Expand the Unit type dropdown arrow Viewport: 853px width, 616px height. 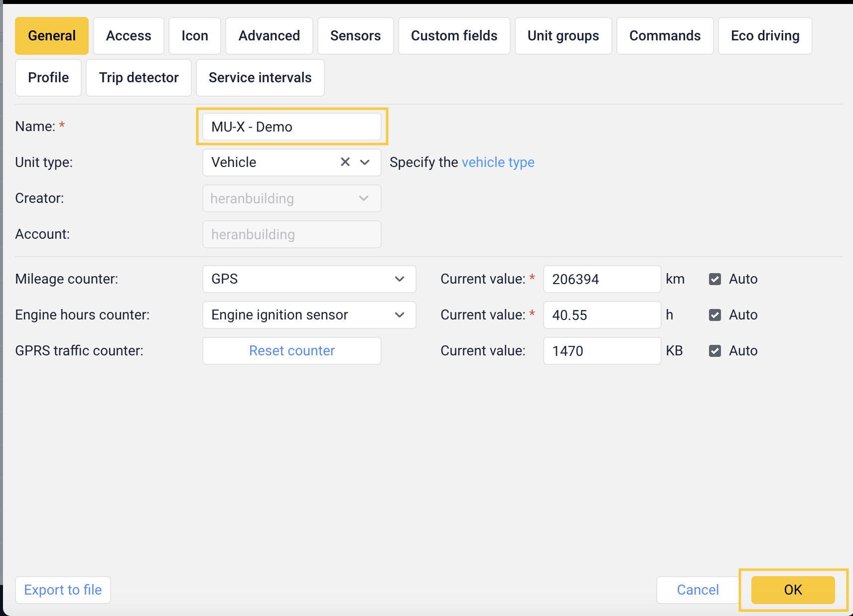coord(365,162)
